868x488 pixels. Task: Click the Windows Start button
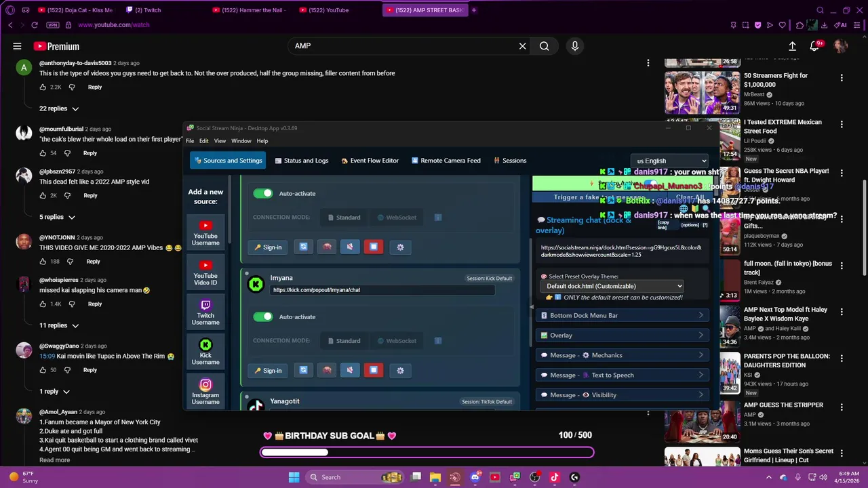(x=294, y=477)
